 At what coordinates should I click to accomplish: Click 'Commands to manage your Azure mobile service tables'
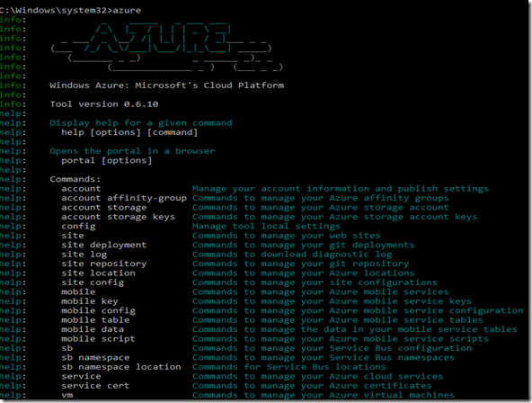point(338,320)
